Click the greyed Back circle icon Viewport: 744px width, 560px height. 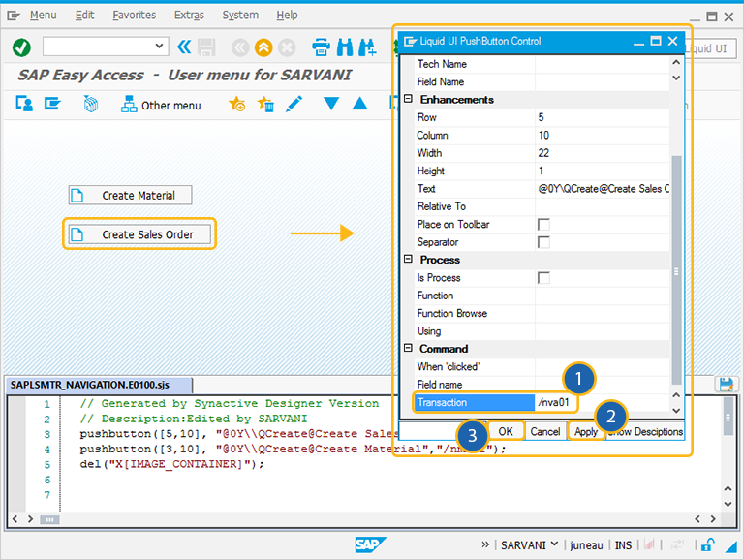[x=240, y=47]
